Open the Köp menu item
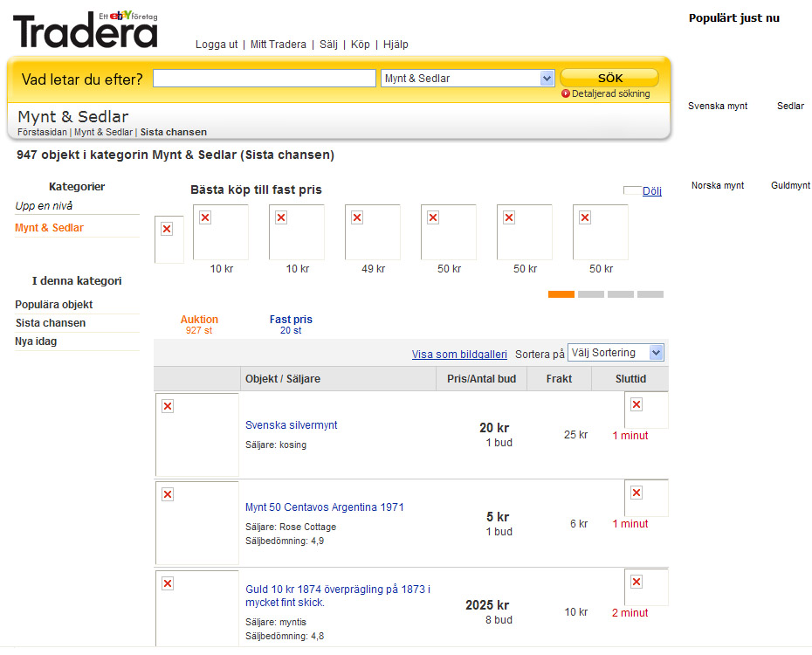The width and height of the screenshot is (812, 655). pyautogui.click(x=361, y=45)
